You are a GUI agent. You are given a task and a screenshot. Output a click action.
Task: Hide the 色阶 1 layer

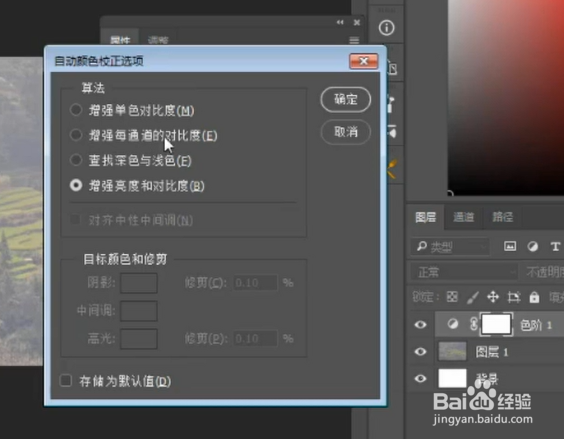point(420,325)
